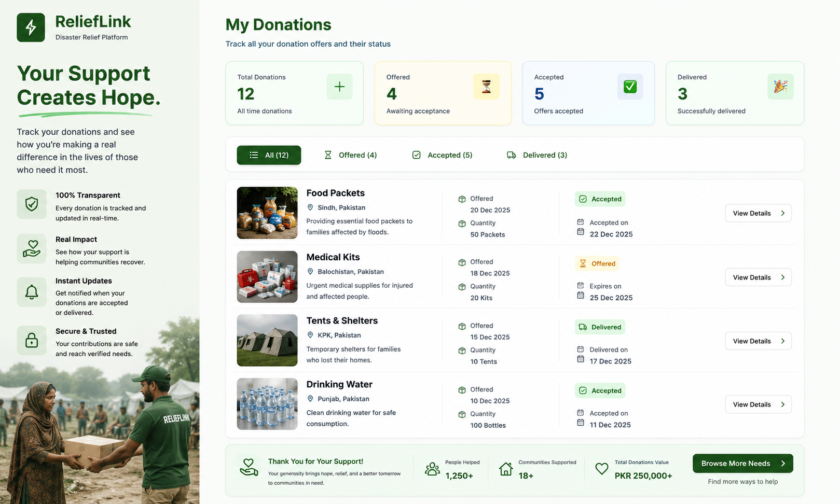Image resolution: width=840 pixels, height=504 pixels.
Task: Click the heart icon beside Total Donations Value
Action: [x=602, y=469]
